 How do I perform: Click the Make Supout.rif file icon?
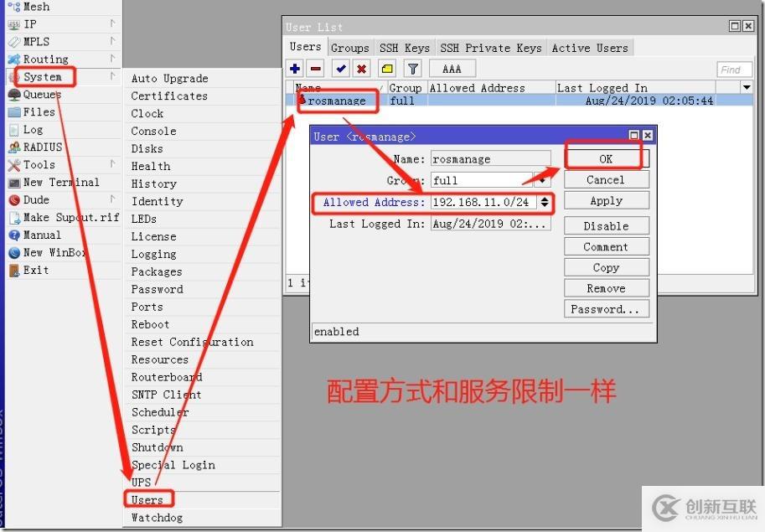(13, 218)
